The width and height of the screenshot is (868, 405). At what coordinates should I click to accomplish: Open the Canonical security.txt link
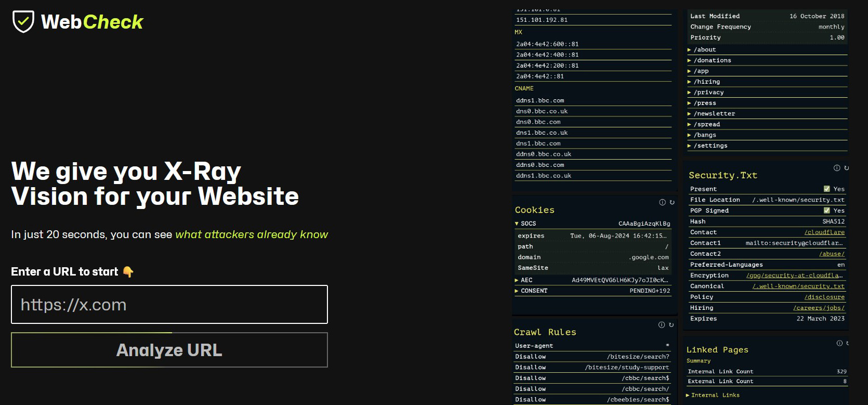798,286
